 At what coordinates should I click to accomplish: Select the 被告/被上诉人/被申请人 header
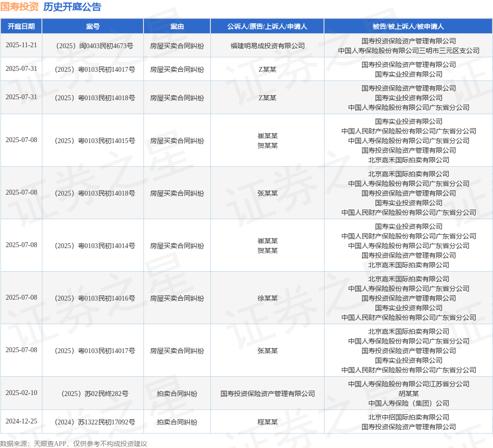408,26
